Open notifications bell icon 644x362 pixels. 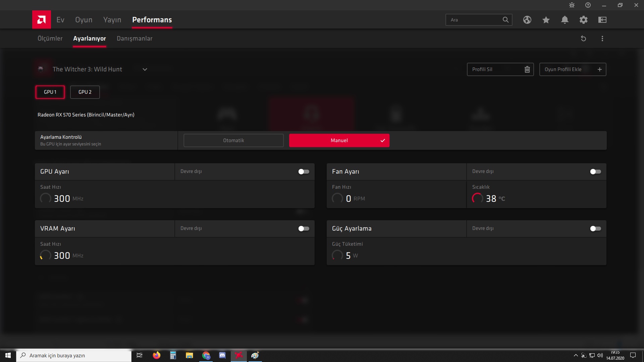[x=565, y=20]
